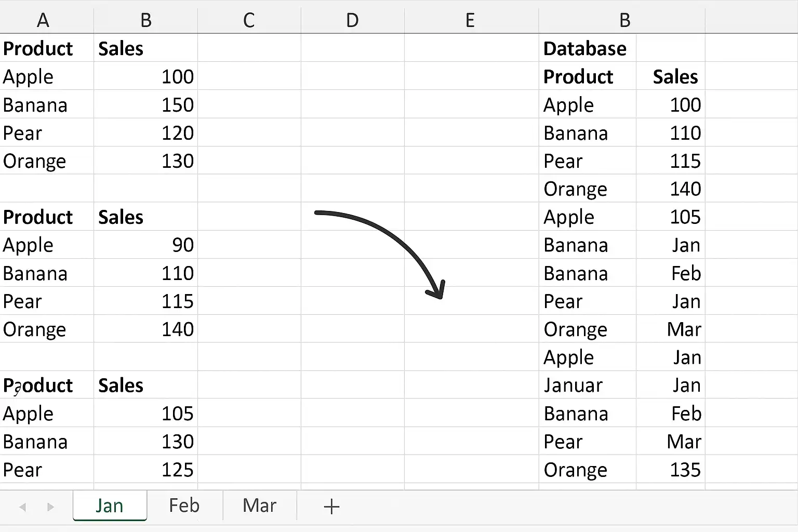
Task: Select column E header
Action: (470, 20)
